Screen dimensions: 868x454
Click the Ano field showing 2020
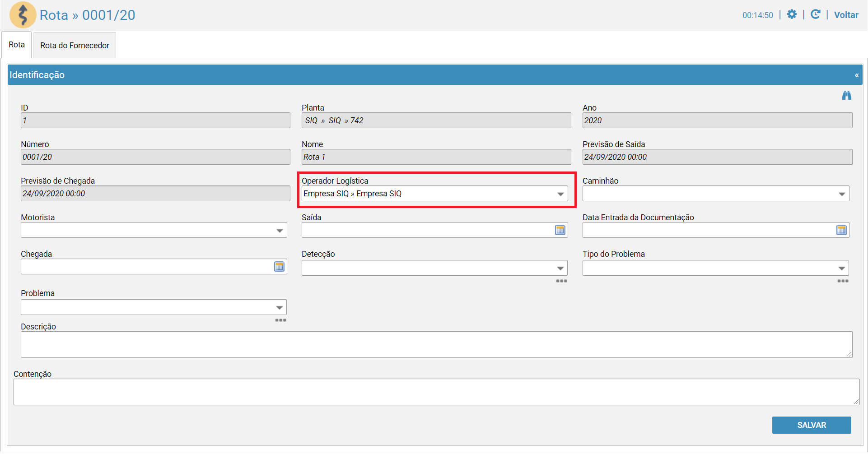click(x=717, y=120)
